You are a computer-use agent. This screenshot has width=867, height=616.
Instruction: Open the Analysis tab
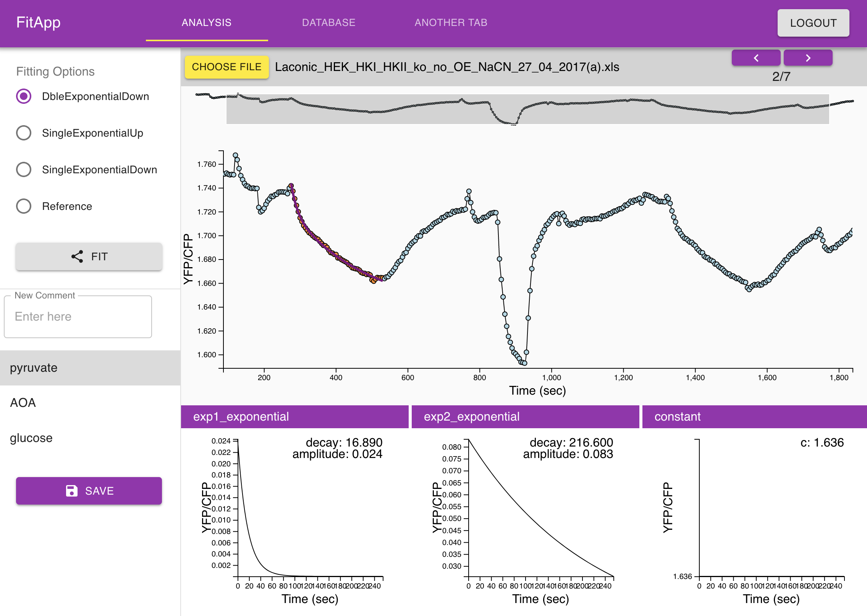(x=206, y=23)
